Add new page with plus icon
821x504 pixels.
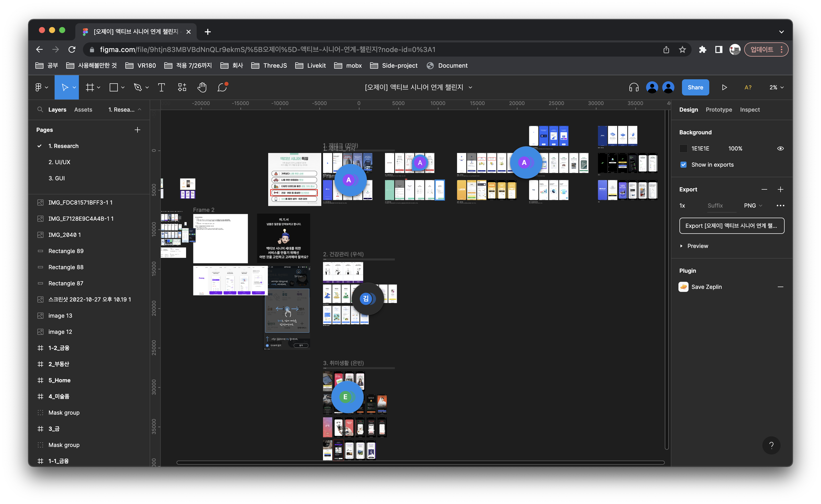pos(138,130)
